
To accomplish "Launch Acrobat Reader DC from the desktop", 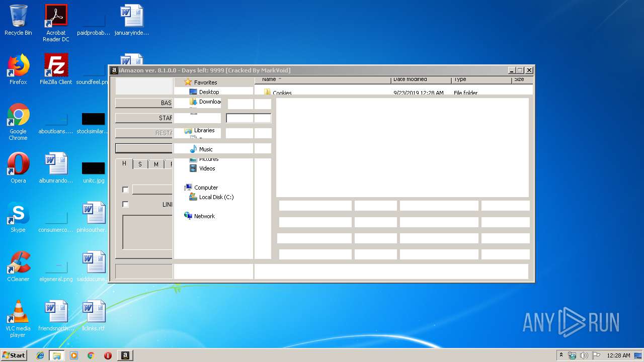I will (x=56, y=23).
